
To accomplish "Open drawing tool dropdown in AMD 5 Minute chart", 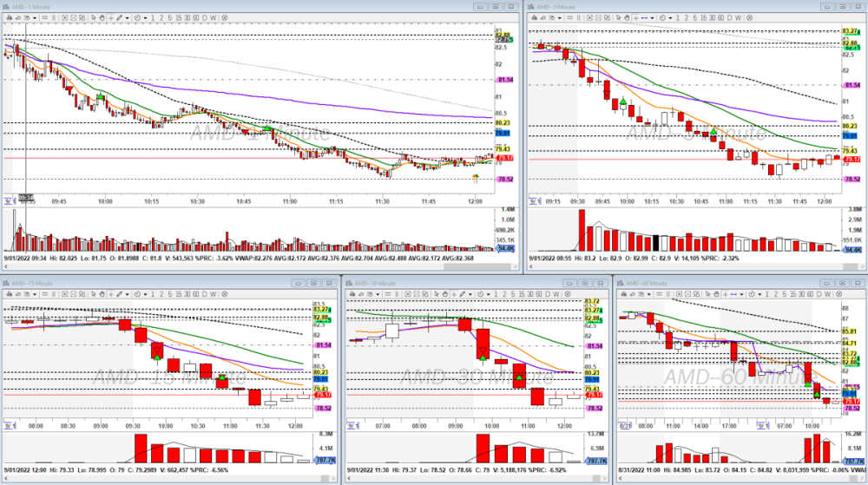I will tap(652, 17).
